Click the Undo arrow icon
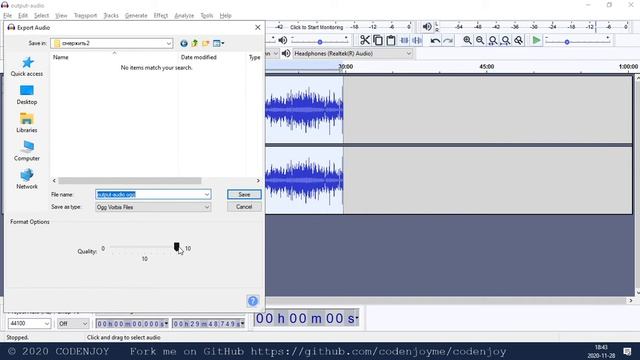This screenshot has height=360, width=640. pyautogui.click(x=435, y=40)
